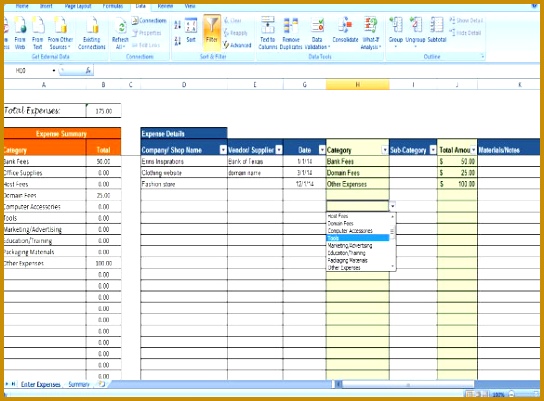Click the Refresh All icon

pyautogui.click(x=120, y=33)
